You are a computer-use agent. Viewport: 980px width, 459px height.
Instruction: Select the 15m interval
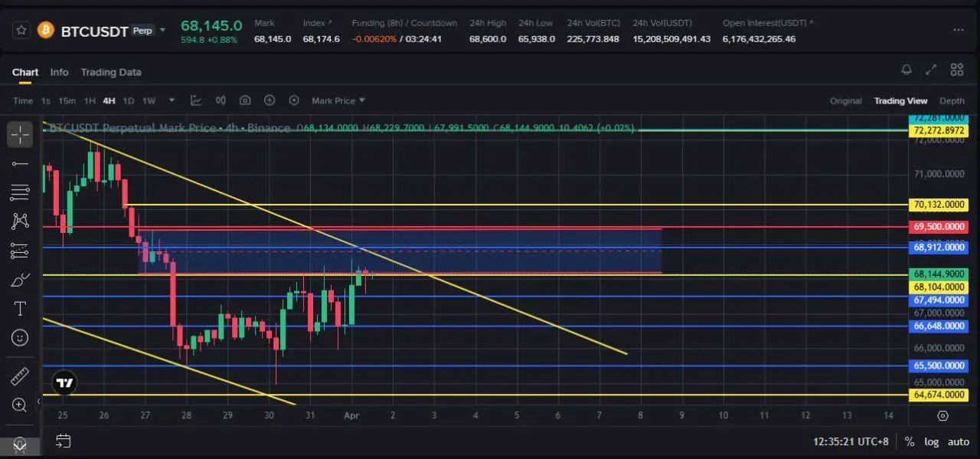coord(67,100)
